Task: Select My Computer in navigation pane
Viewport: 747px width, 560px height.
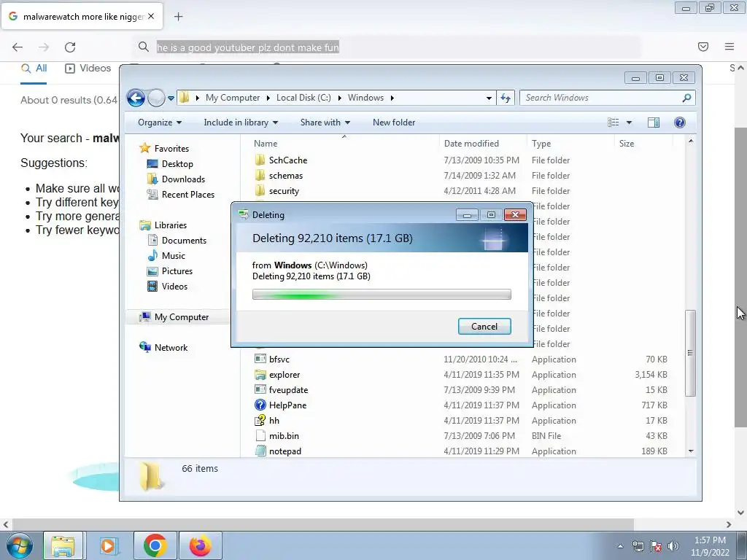Action: [174, 317]
